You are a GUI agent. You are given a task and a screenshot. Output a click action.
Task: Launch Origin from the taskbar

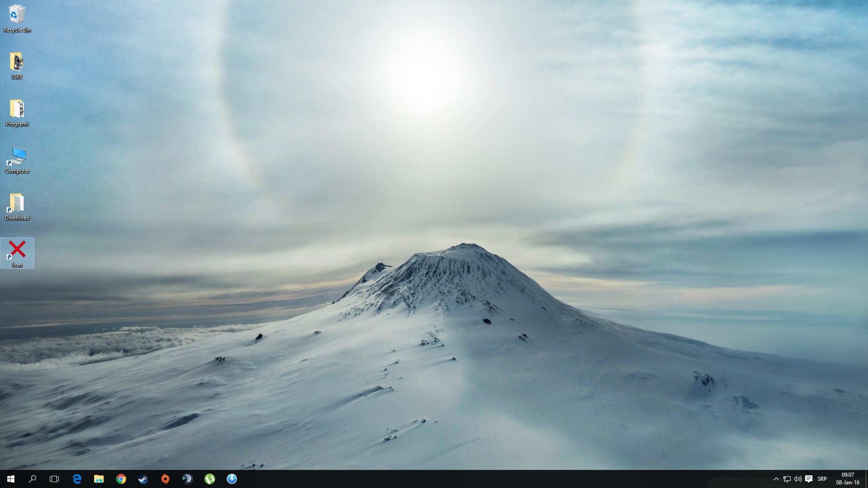pyautogui.click(x=165, y=479)
